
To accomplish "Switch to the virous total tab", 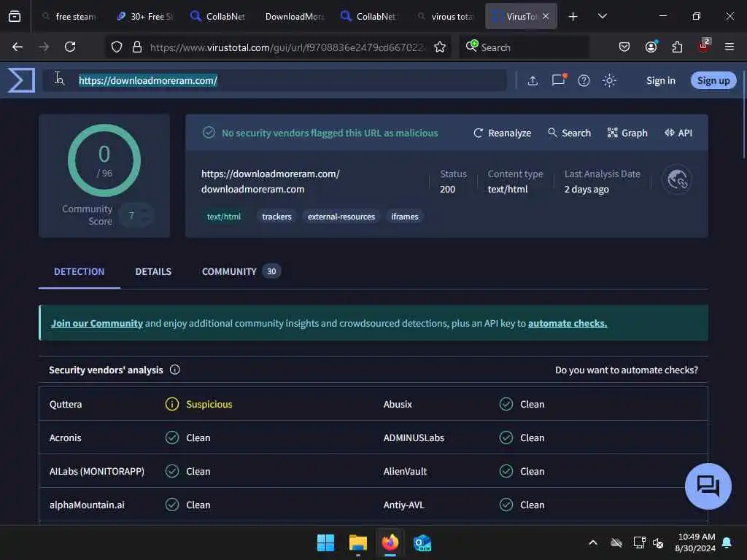I will point(446,16).
